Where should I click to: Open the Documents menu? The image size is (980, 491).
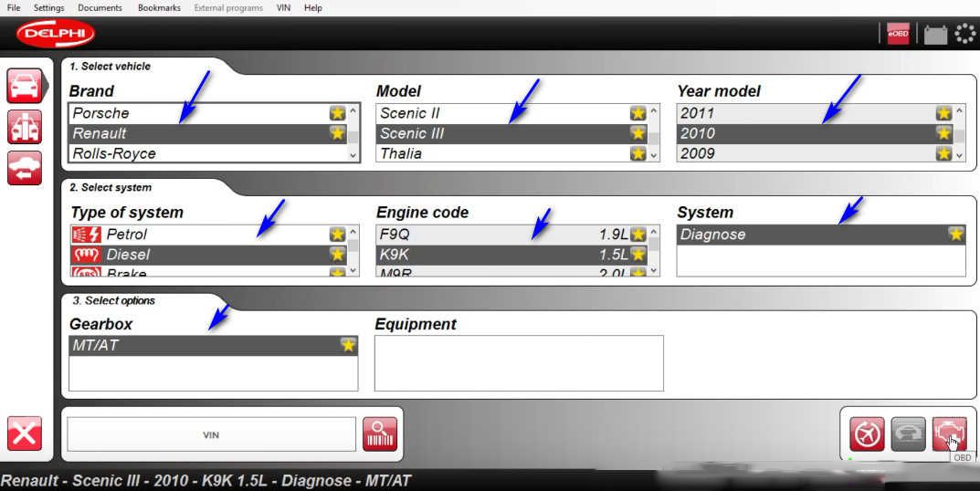100,7
